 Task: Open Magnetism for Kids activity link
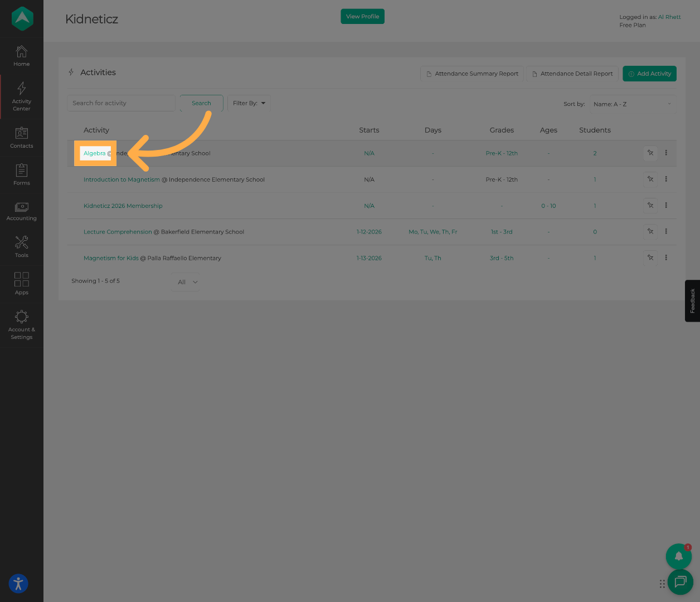pos(111,258)
